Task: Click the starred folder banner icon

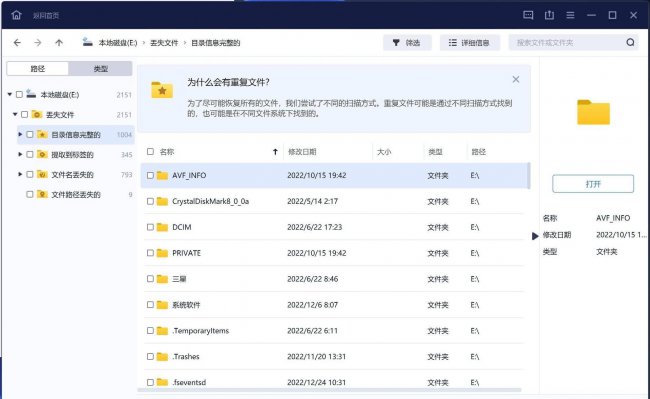Action: (x=162, y=90)
